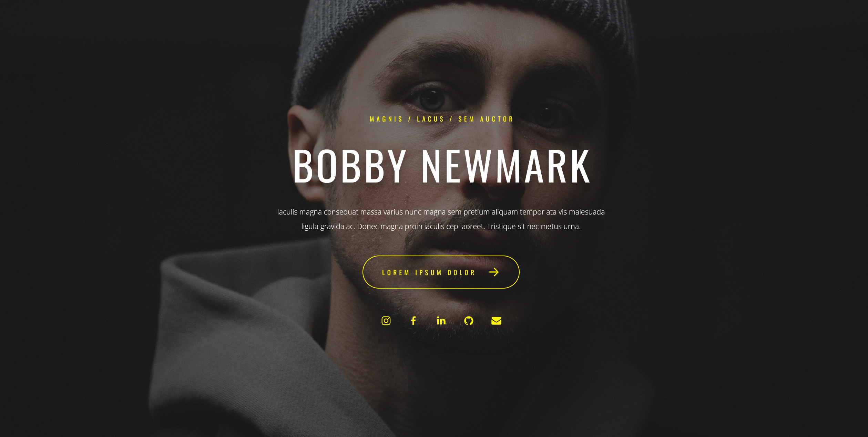Click the word MAGNIS in the tagline
The height and width of the screenshot is (437, 868).
386,119
